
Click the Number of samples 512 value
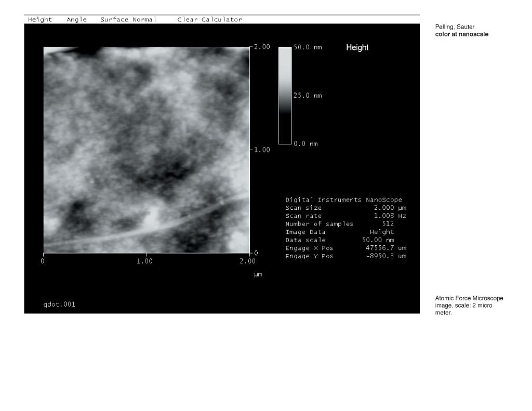[x=388, y=224]
